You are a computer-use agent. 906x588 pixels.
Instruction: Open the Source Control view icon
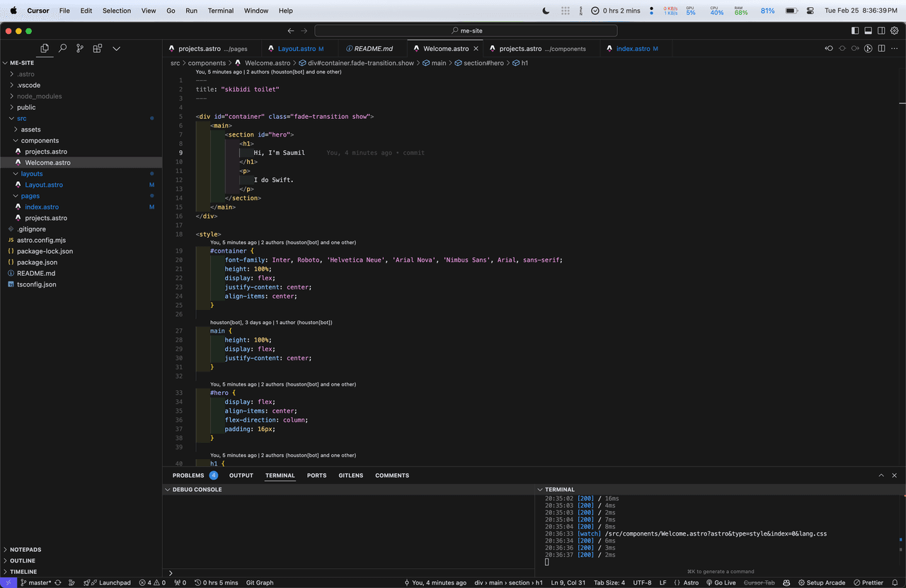[x=79, y=48]
